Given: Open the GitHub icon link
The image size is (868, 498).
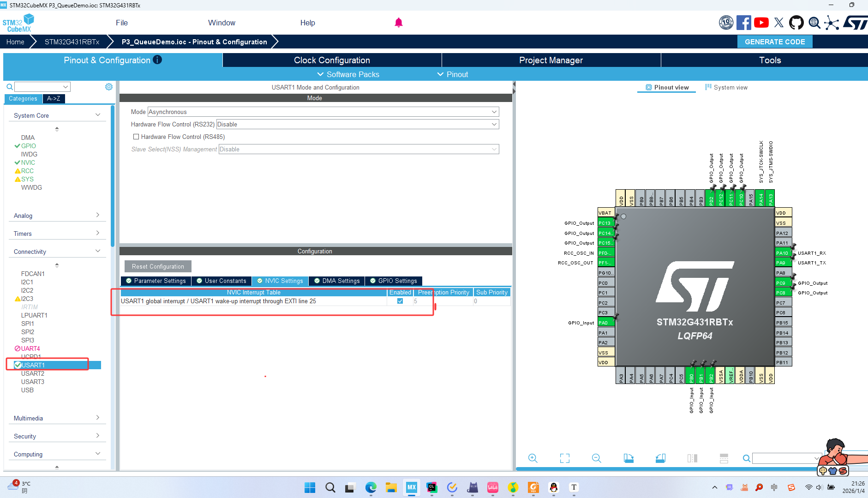Looking at the screenshot, I should [796, 23].
